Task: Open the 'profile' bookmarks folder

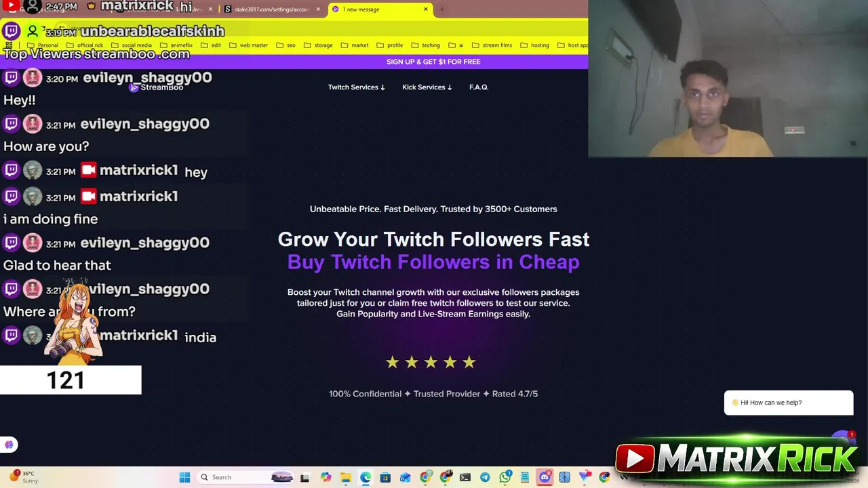Action: (390, 45)
